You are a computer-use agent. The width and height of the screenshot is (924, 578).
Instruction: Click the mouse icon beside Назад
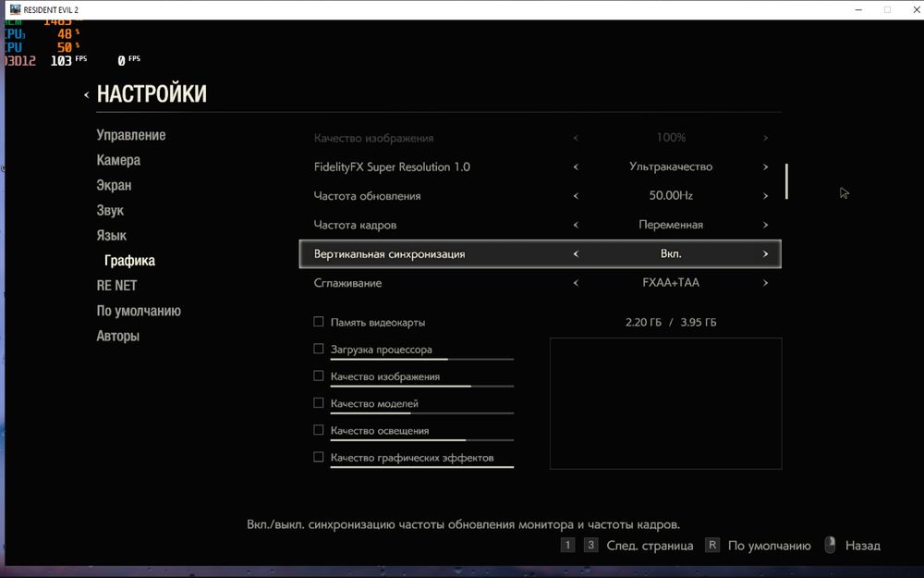[x=830, y=545]
